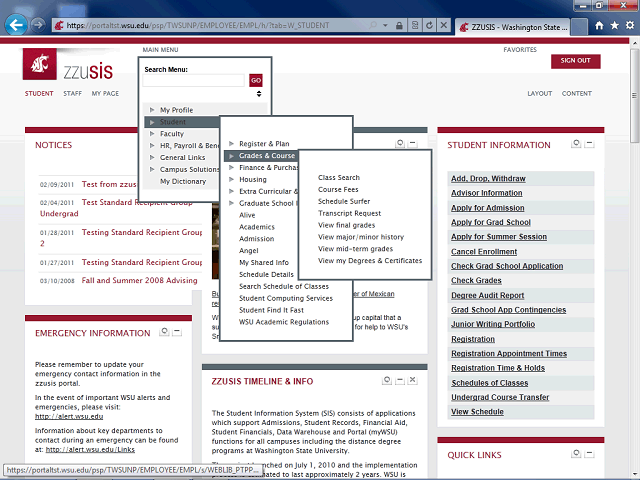Viewport: 640px width, 480px height.
Task: Open the Check Grades link
Action: [476, 280]
